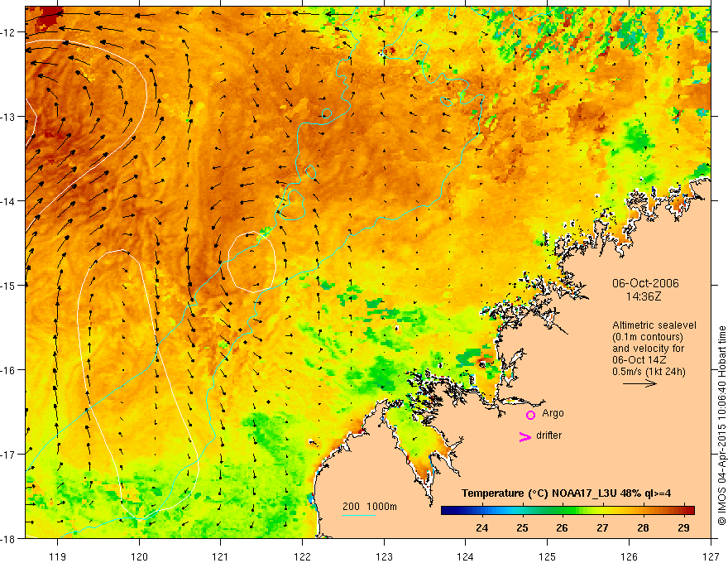Click the drifter legend label
This screenshot has height=563, width=728.
548,435
